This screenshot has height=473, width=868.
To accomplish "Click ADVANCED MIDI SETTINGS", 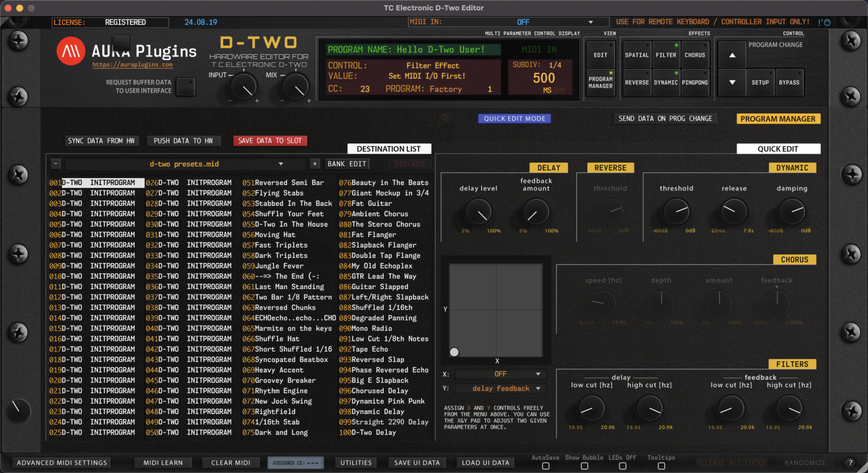I will click(62, 463).
